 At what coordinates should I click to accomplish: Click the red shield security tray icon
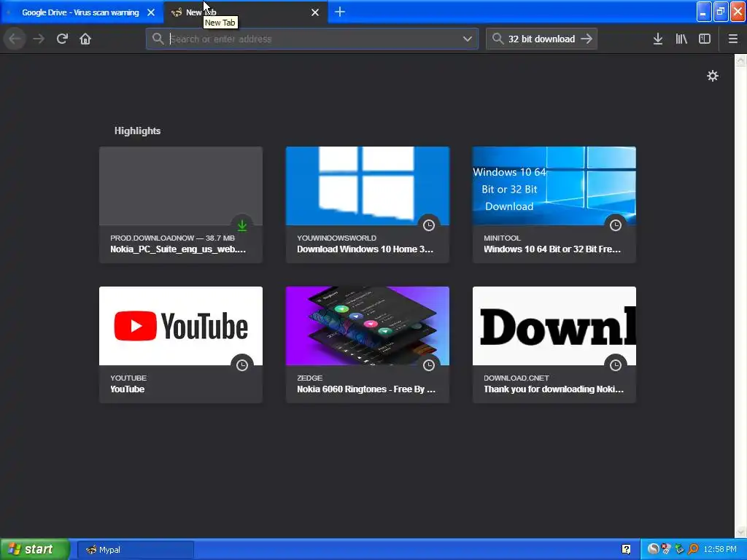coord(667,550)
